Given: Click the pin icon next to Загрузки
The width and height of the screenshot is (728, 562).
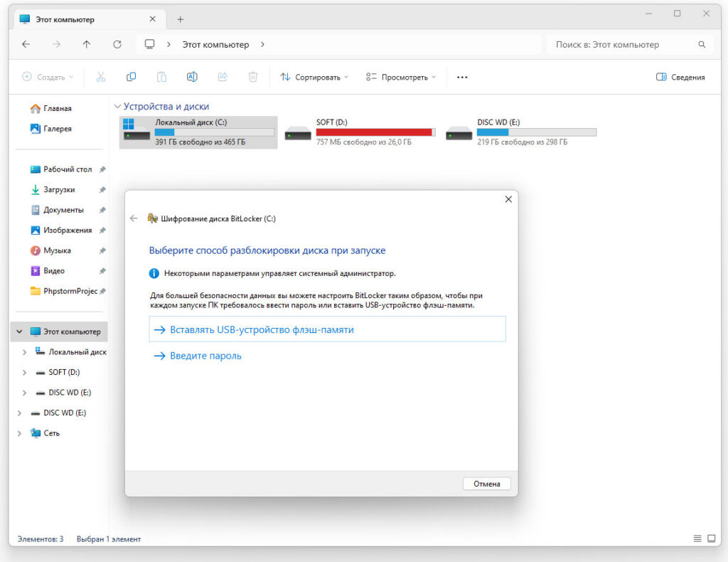Looking at the screenshot, I should (102, 189).
